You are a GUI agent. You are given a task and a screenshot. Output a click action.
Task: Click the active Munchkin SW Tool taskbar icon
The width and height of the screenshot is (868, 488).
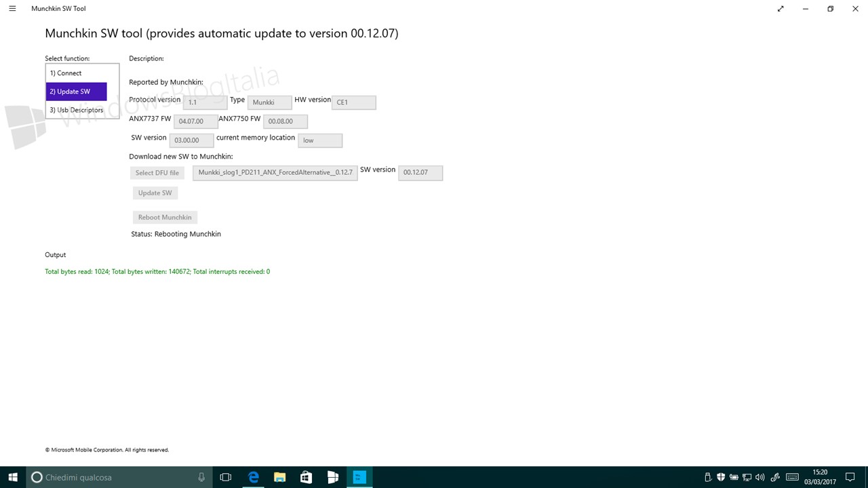click(359, 477)
